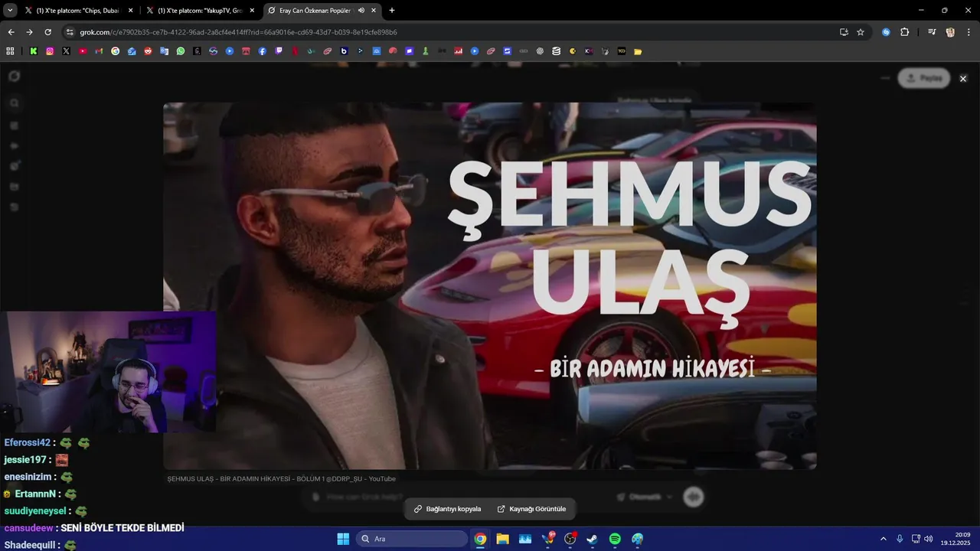
Task: Show hidden system tray icons chevron
Action: click(x=883, y=539)
